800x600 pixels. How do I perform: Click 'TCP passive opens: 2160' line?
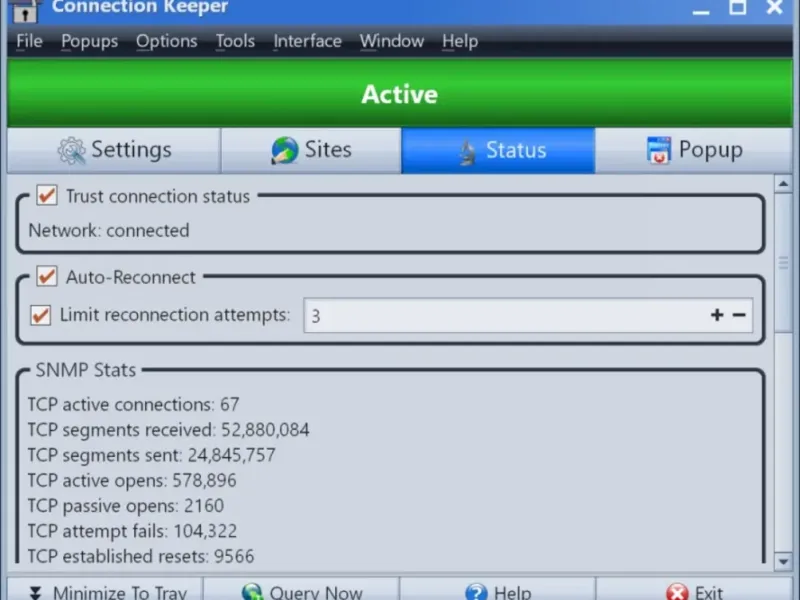click(126, 506)
